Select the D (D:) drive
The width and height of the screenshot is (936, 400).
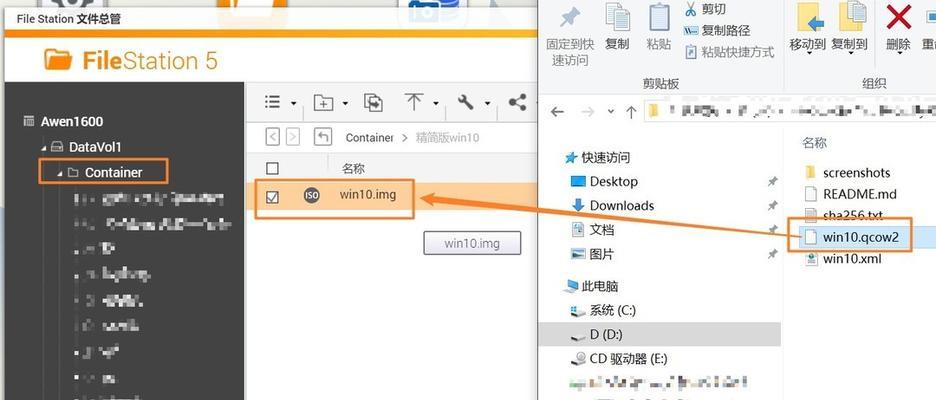point(659,334)
